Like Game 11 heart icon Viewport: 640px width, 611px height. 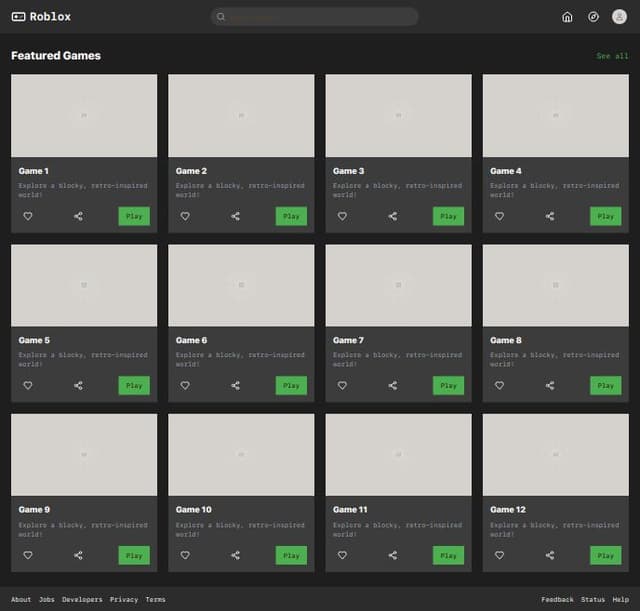(342, 555)
